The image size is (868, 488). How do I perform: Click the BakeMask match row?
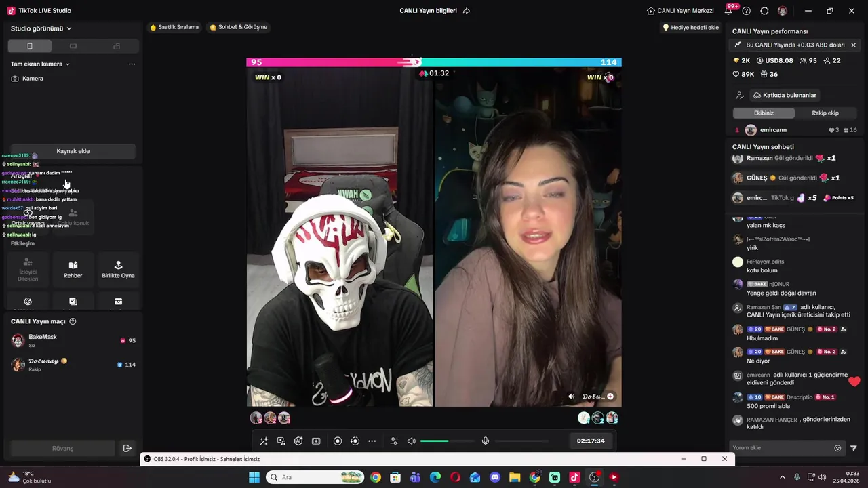[x=73, y=340]
